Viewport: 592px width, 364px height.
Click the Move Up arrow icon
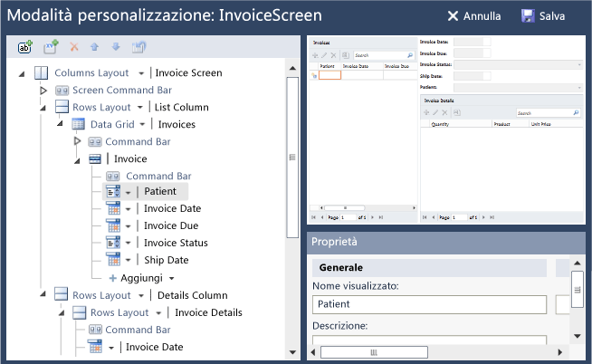(94, 47)
